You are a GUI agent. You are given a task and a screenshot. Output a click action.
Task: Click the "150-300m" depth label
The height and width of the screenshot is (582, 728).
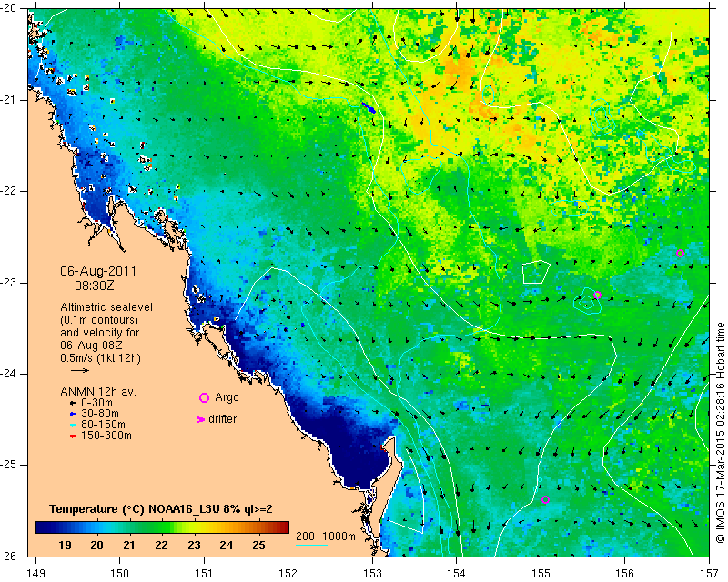[x=106, y=436]
